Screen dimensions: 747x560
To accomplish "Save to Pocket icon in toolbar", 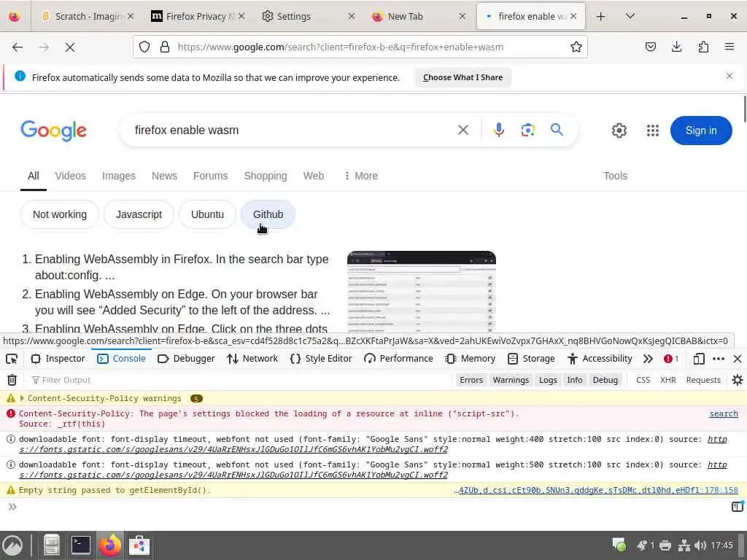I will point(650,47).
